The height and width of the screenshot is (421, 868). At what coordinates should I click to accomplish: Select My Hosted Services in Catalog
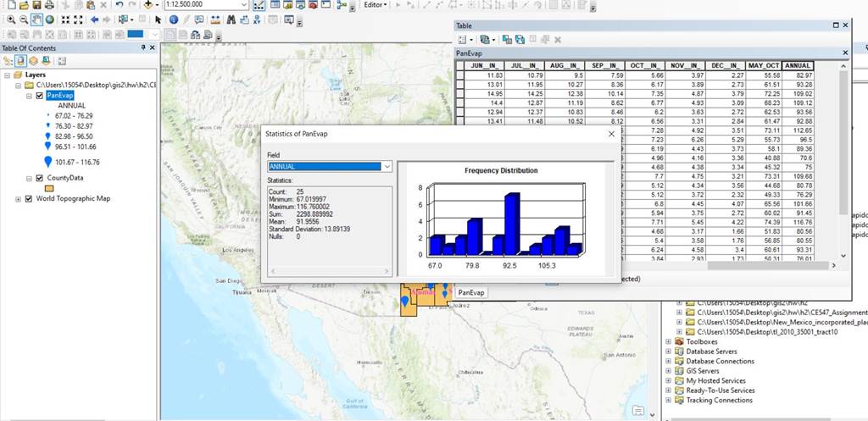pyautogui.click(x=715, y=380)
